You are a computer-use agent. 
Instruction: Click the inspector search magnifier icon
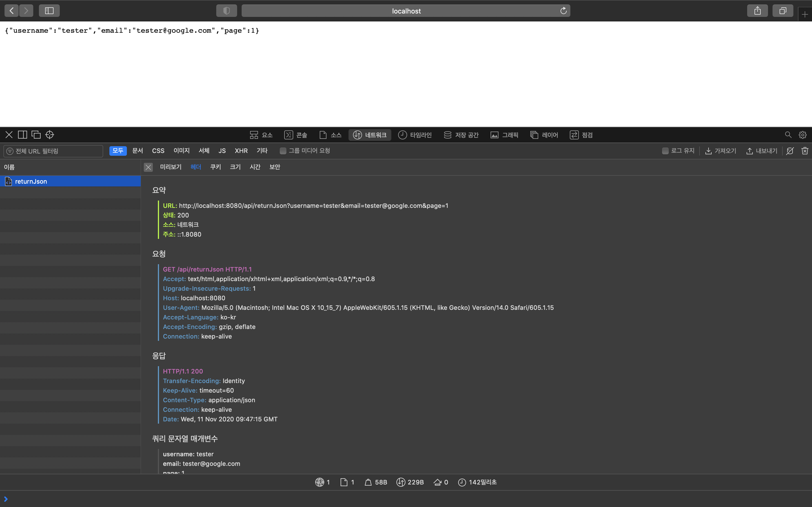coord(788,135)
